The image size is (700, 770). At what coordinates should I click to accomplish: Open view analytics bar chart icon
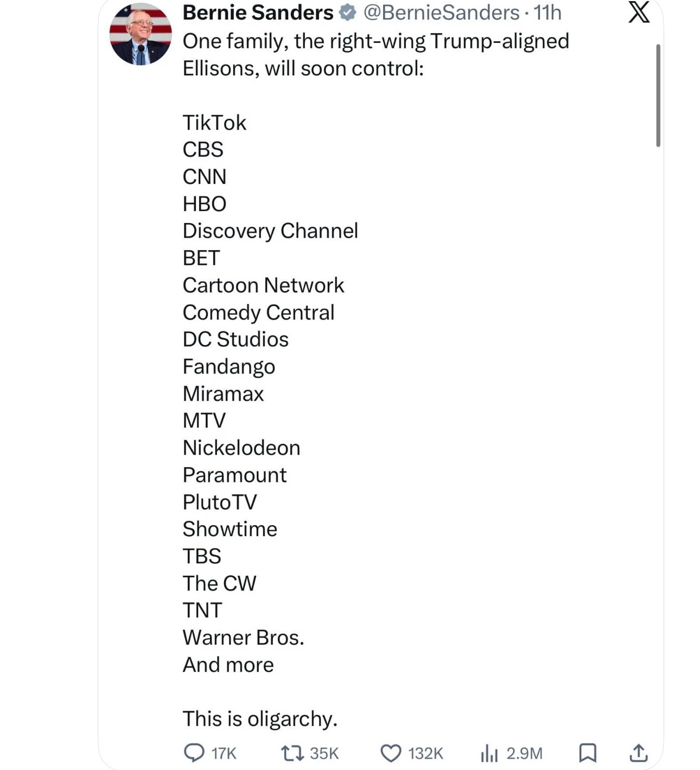pos(489,753)
